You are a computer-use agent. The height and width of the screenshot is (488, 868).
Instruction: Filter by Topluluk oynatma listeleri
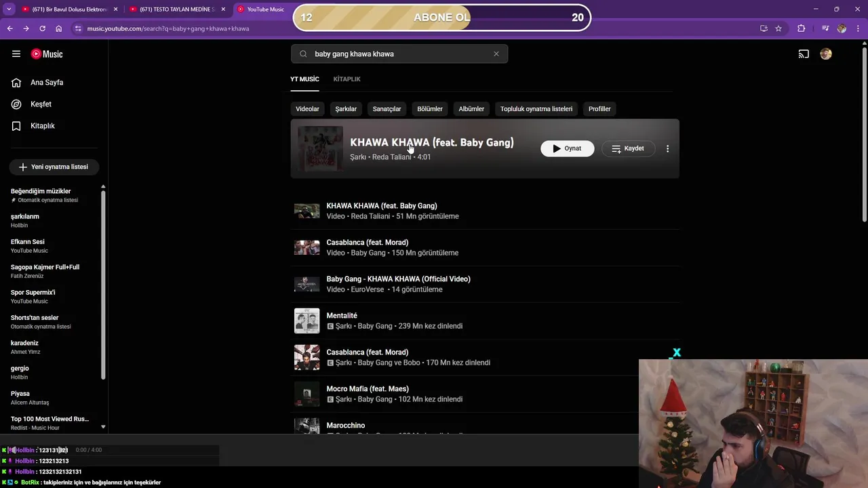(536, 109)
